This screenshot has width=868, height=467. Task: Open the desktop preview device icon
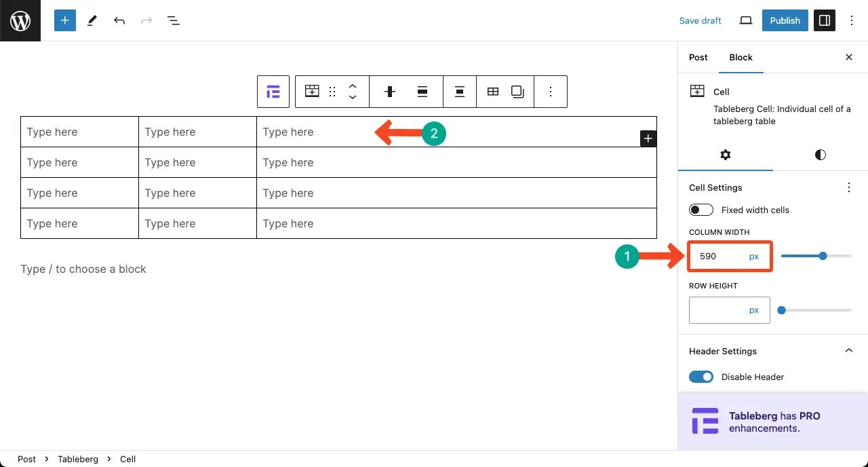(745, 20)
